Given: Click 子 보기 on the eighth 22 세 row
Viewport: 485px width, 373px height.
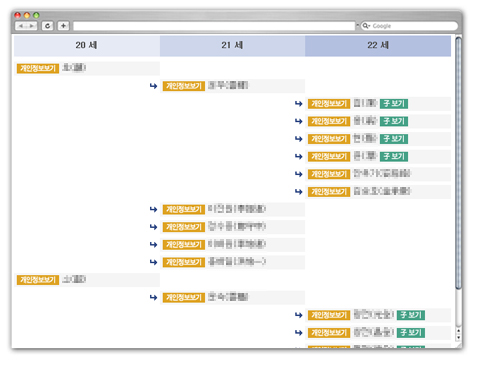Looking at the screenshot, I should coord(411,333).
